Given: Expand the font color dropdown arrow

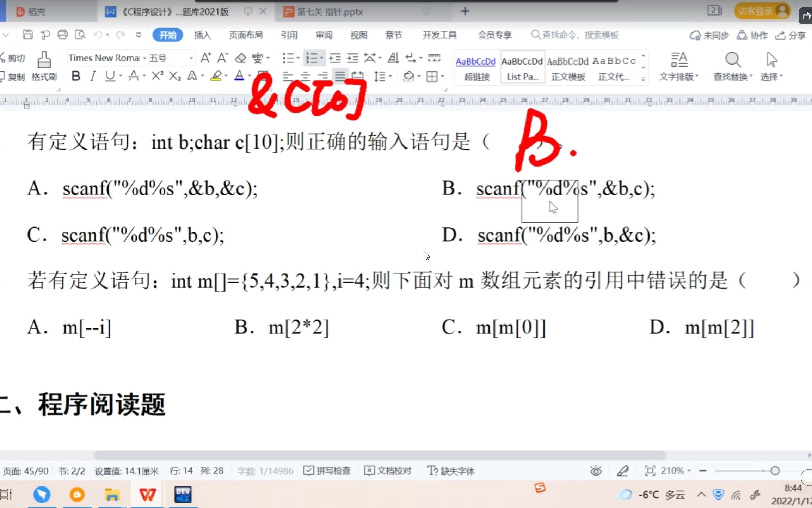Looking at the screenshot, I should click(249, 76).
